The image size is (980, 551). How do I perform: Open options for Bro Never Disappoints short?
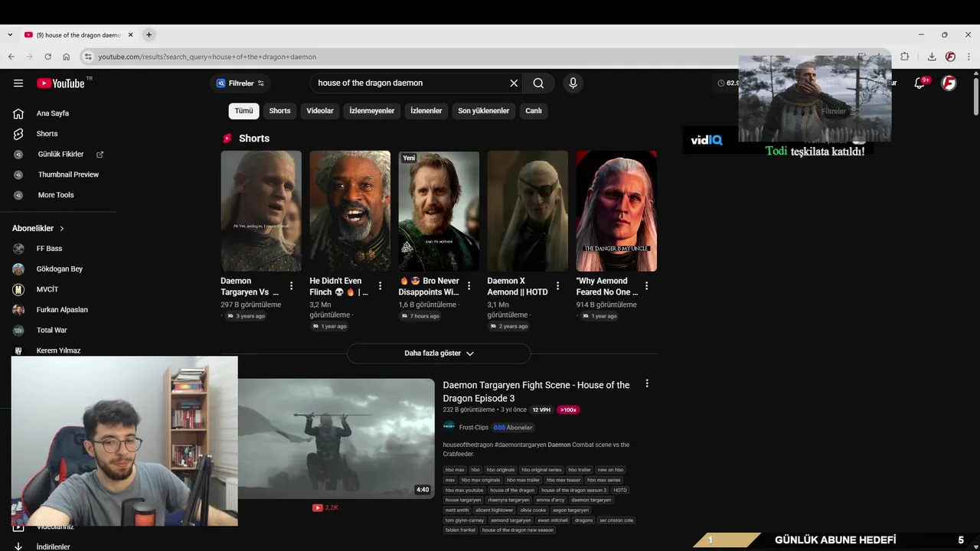tap(469, 285)
